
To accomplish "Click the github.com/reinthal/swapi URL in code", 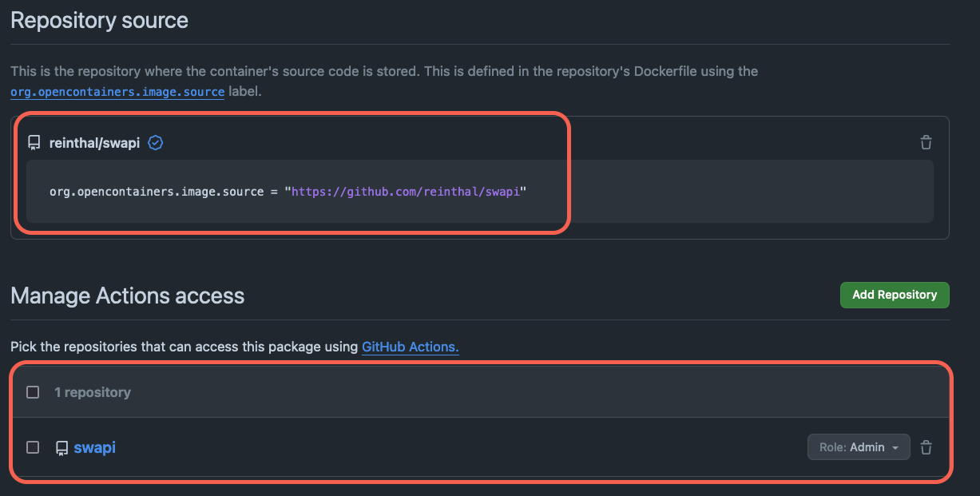I will (409, 192).
